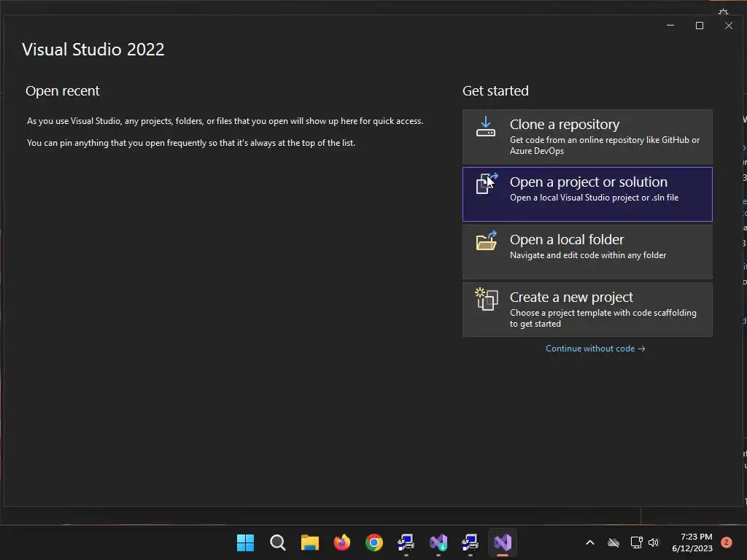Follow the Continue without code link

click(595, 349)
